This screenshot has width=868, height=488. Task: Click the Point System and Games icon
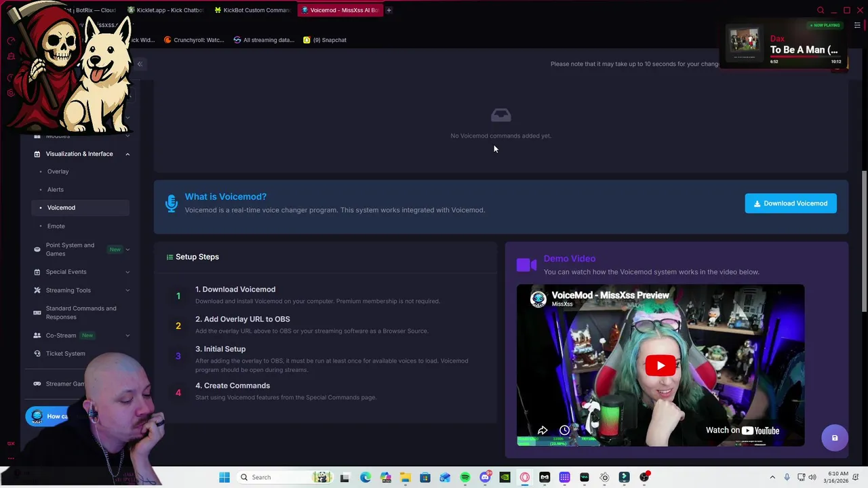[x=37, y=249]
